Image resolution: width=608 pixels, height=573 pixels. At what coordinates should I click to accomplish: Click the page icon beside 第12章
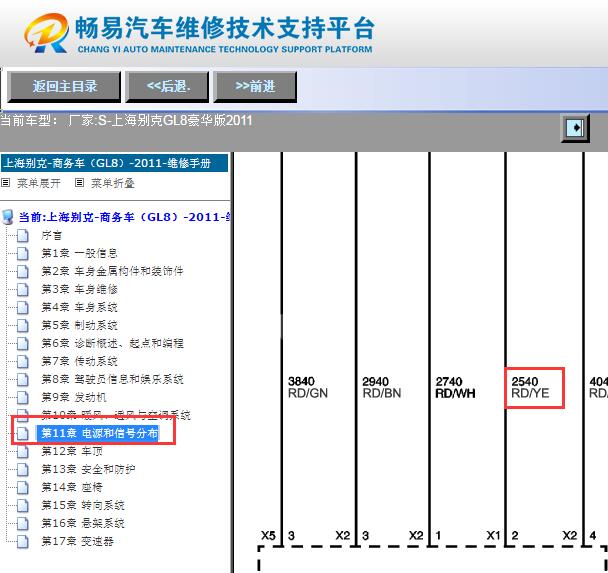coord(23,451)
